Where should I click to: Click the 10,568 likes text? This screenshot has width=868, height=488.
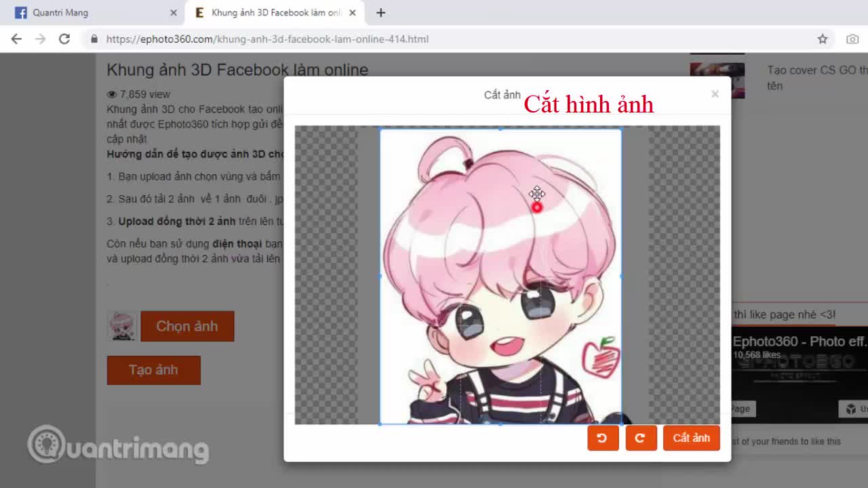click(x=757, y=354)
